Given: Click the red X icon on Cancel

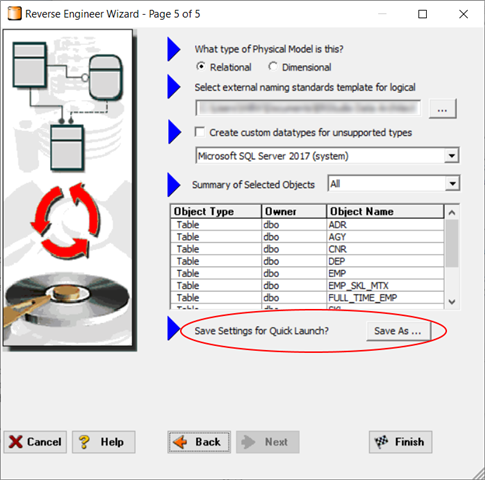Looking at the screenshot, I should (x=15, y=442).
